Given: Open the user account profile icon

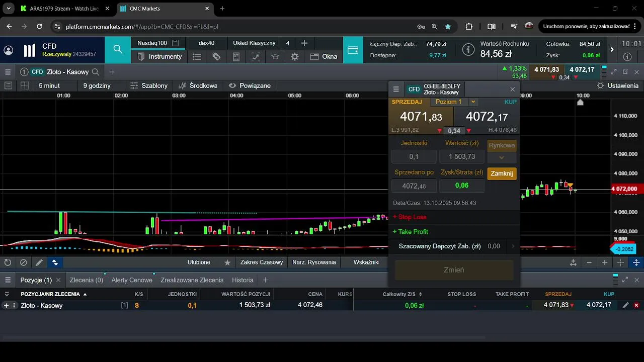Looking at the screenshot, I should pyautogui.click(x=9, y=50).
